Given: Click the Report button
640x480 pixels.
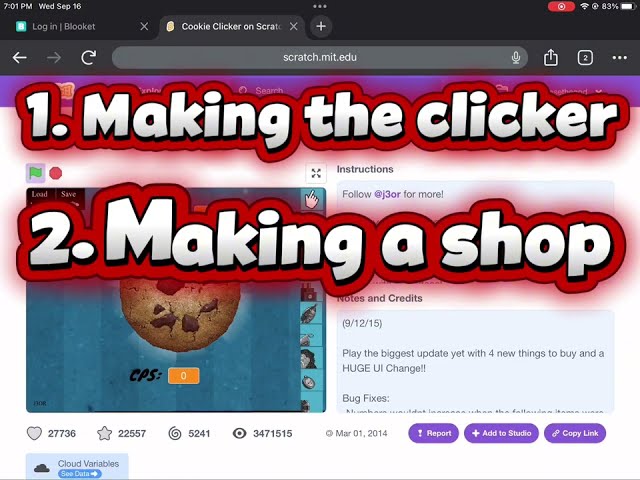Looking at the screenshot, I should tap(433, 433).
